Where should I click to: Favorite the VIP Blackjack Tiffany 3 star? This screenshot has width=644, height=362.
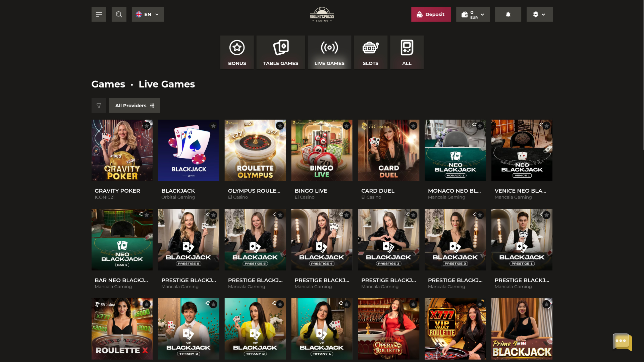click(x=213, y=304)
